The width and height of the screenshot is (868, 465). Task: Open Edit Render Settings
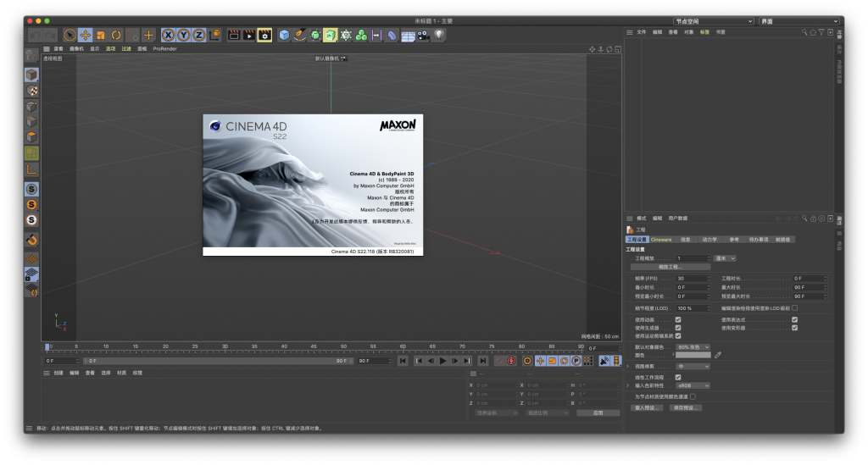(x=264, y=36)
